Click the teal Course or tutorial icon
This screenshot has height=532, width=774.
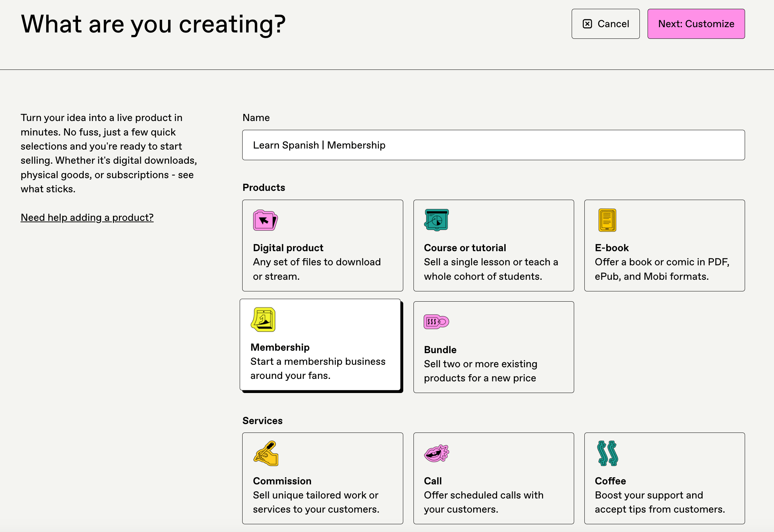[x=436, y=220]
